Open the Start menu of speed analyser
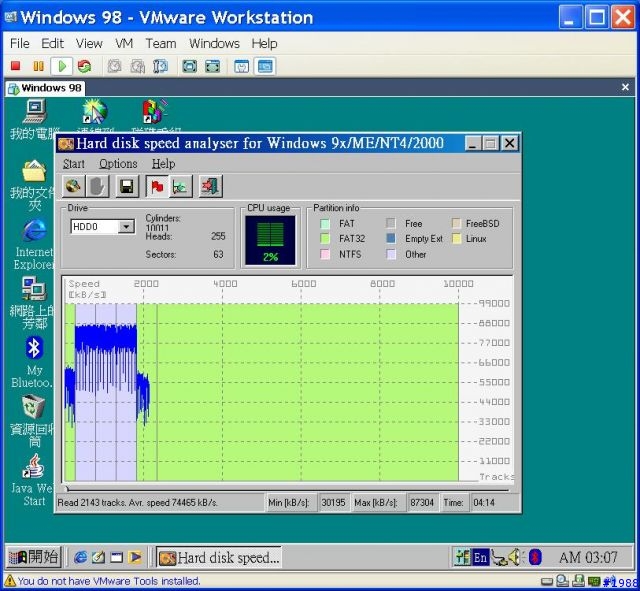This screenshot has width=640, height=591. pyautogui.click(x=73, y=164)
